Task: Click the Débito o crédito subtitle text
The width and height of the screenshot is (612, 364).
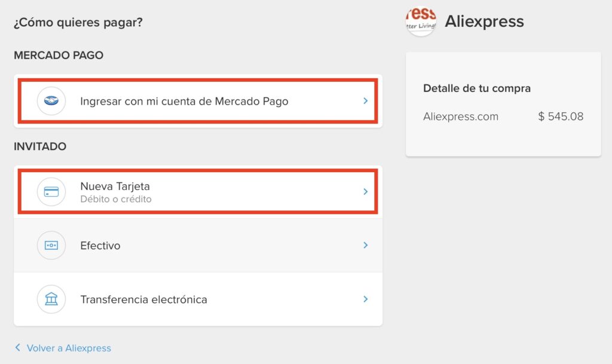Action: click(x=116, y=199)
